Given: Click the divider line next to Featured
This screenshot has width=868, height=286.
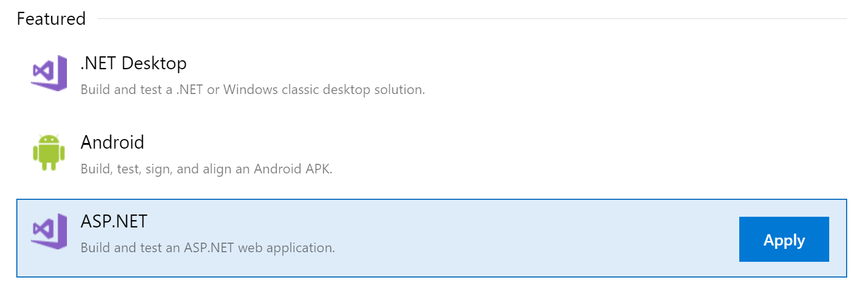Looking at the screenshot, I should click(472, 19).
